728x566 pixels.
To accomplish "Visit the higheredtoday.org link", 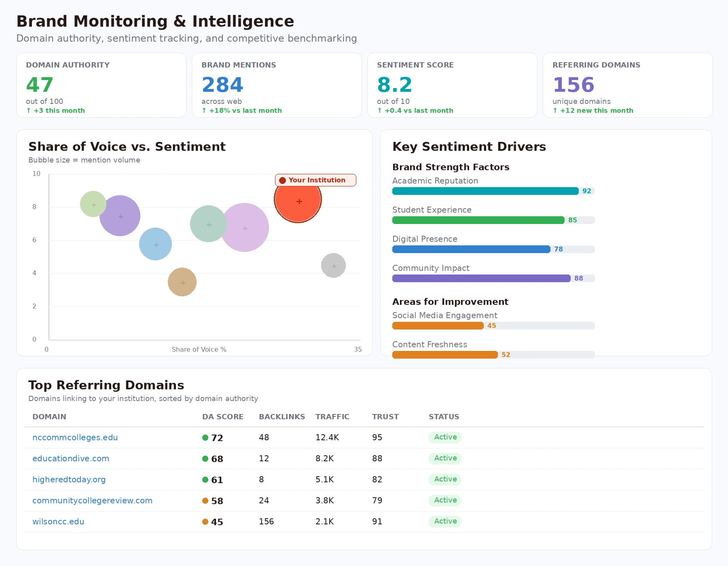I will tap(69, 479).
